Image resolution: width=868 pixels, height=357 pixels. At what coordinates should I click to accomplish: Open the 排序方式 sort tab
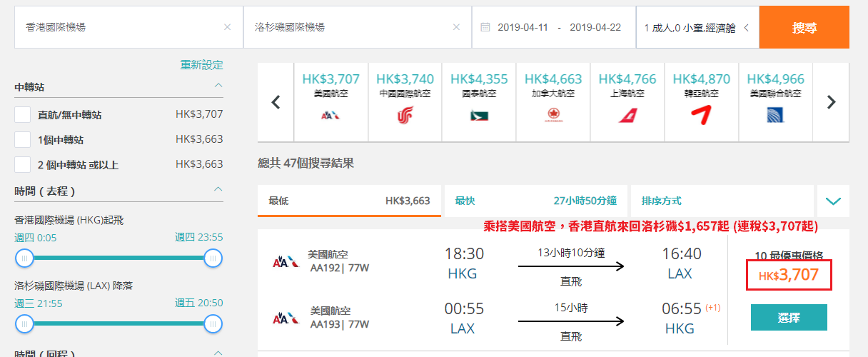tap(722, 201)
